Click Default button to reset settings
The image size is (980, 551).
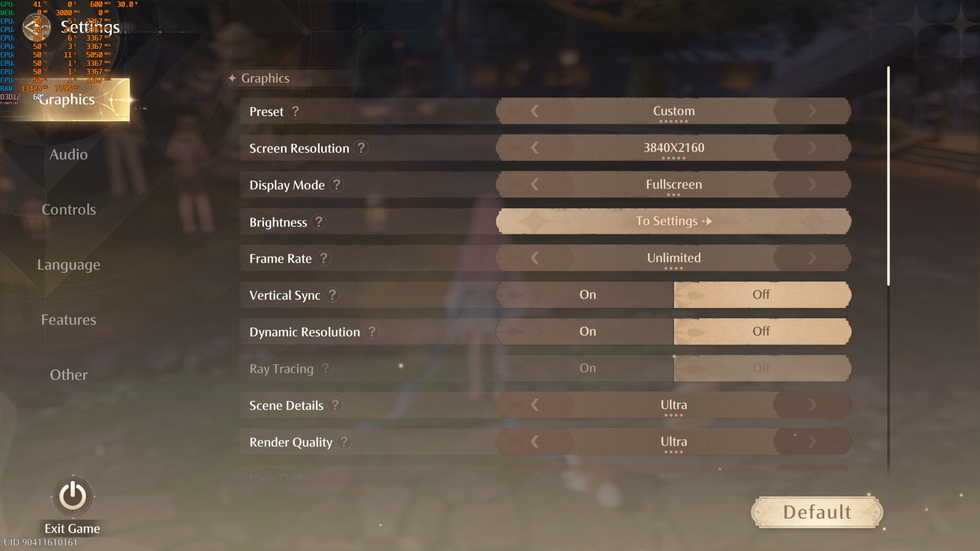click(817, 512)
